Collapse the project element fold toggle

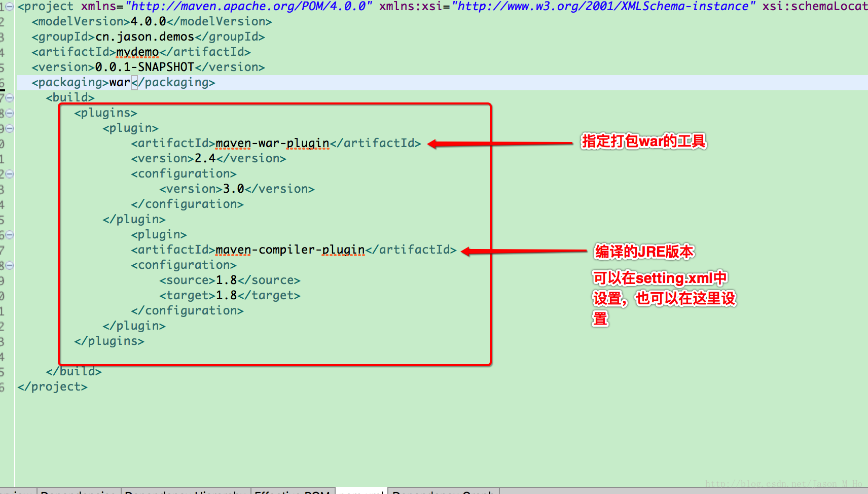coord(10,7)
